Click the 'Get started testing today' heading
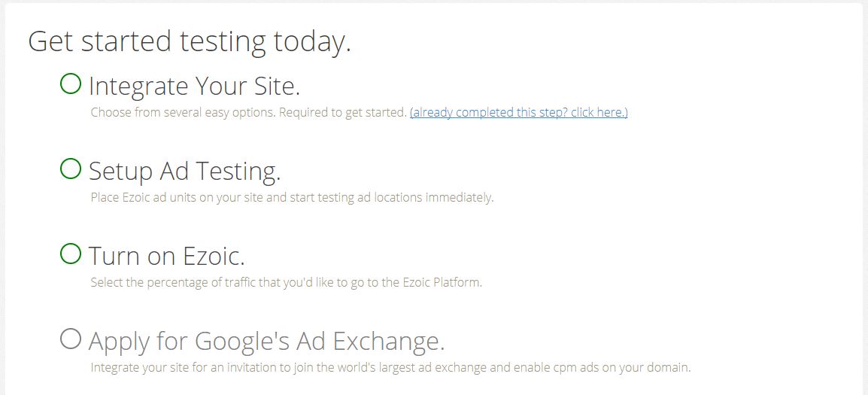This screenshot has width=868, height=395. 190,41
